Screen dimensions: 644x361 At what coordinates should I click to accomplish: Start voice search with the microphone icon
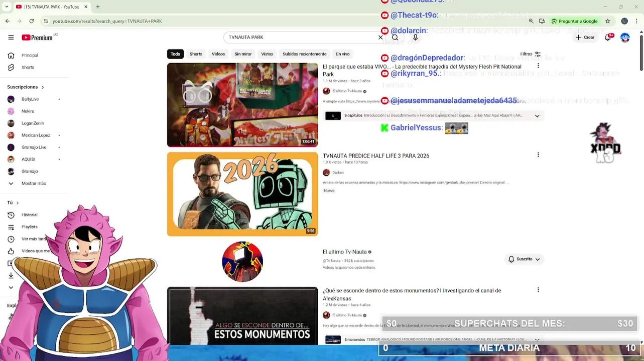pos(416,37)
